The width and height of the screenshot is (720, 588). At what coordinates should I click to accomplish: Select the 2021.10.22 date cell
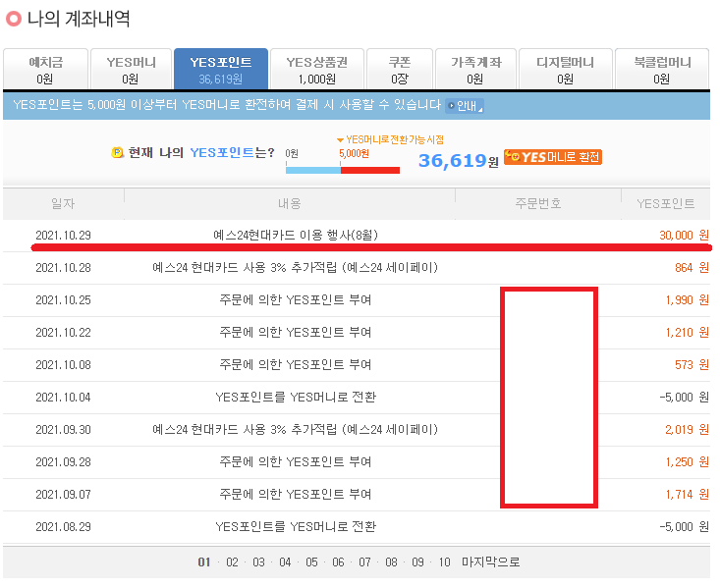(x=64, y=333)
